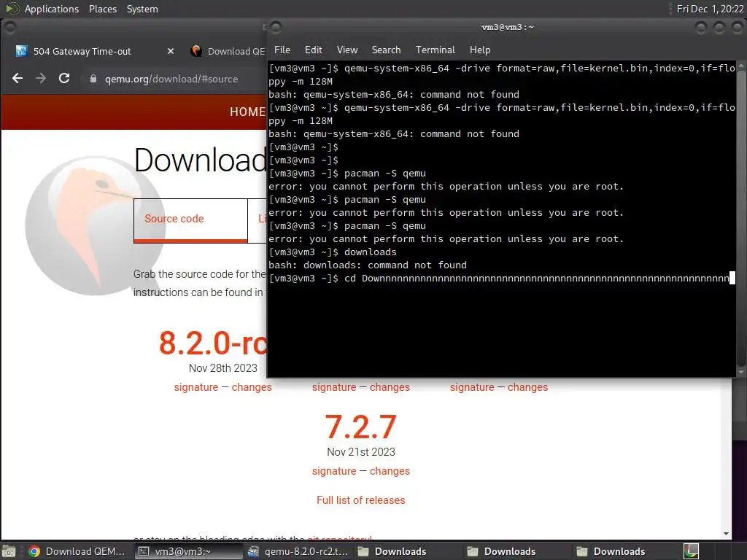Click the archive icon of qemu-8.2.0 taskbar item
747x560 pixels.
[x=253, y=551]
